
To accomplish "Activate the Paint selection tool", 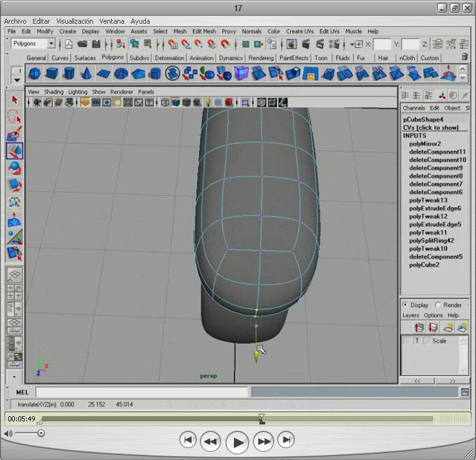I will (x=14, y=134).
